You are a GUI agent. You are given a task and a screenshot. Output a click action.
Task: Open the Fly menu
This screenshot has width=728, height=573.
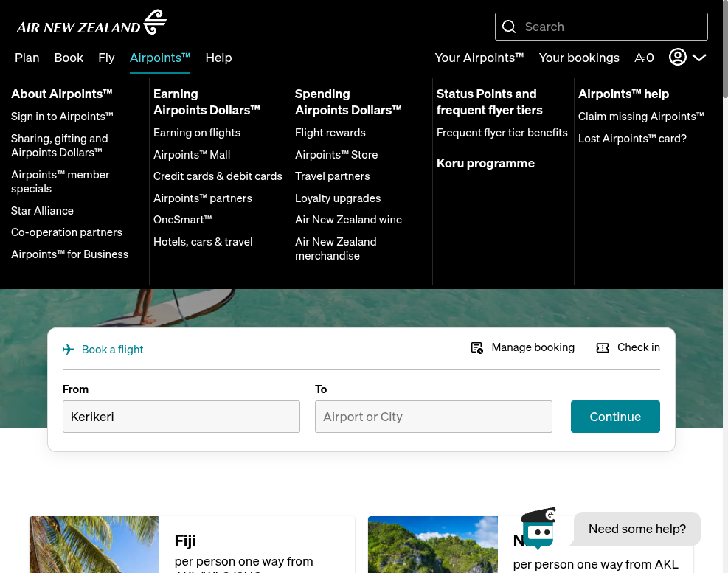coord(106,58)
